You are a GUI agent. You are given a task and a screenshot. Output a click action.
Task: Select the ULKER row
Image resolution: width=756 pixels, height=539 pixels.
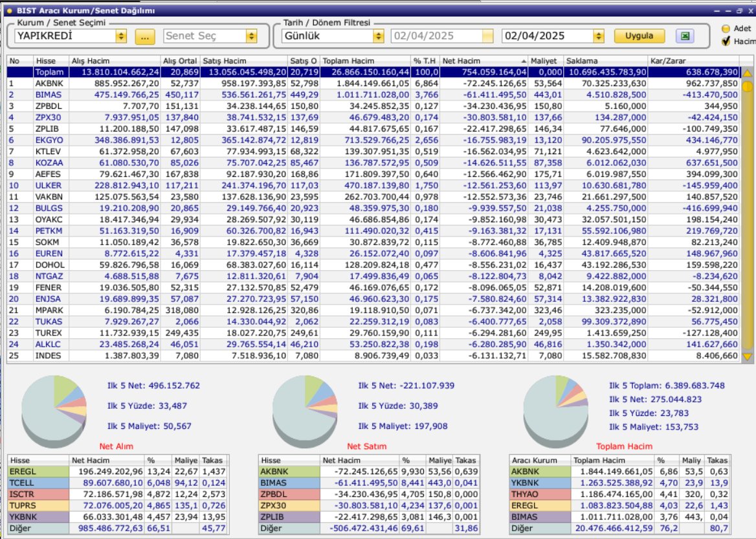[x=373, y=185]
